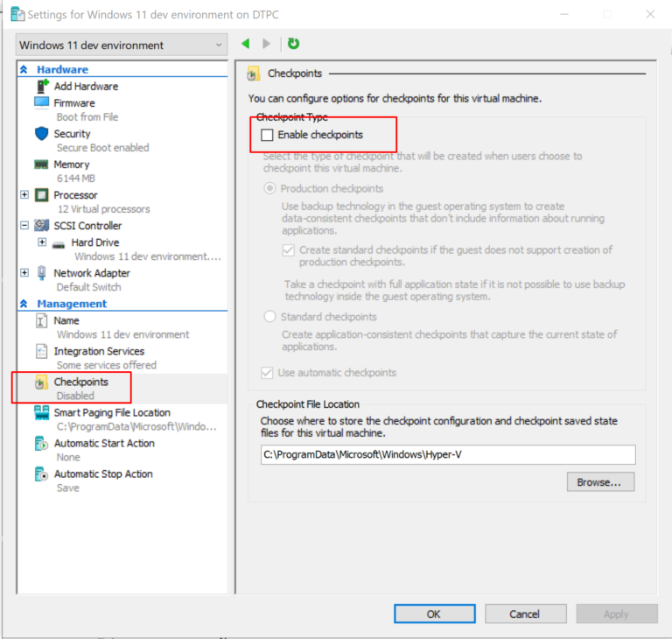Click the Browse... button

pyautogui.click(x=600, y=482)
